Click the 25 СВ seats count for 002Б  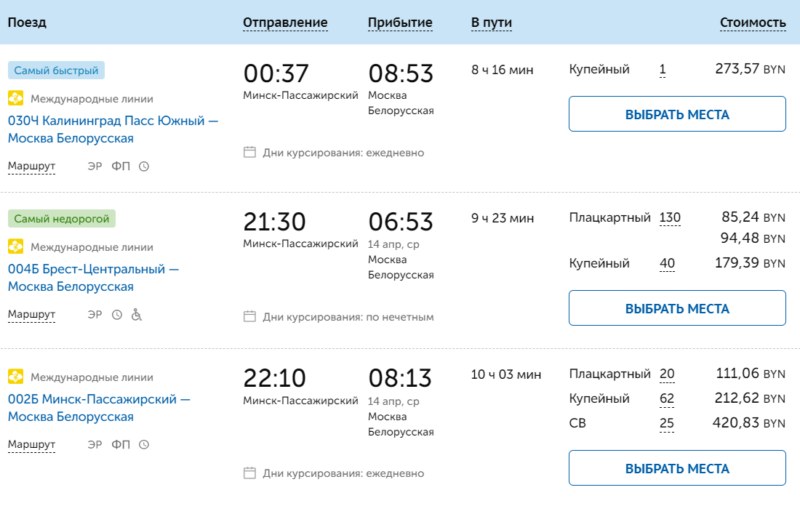pos(666,423)
